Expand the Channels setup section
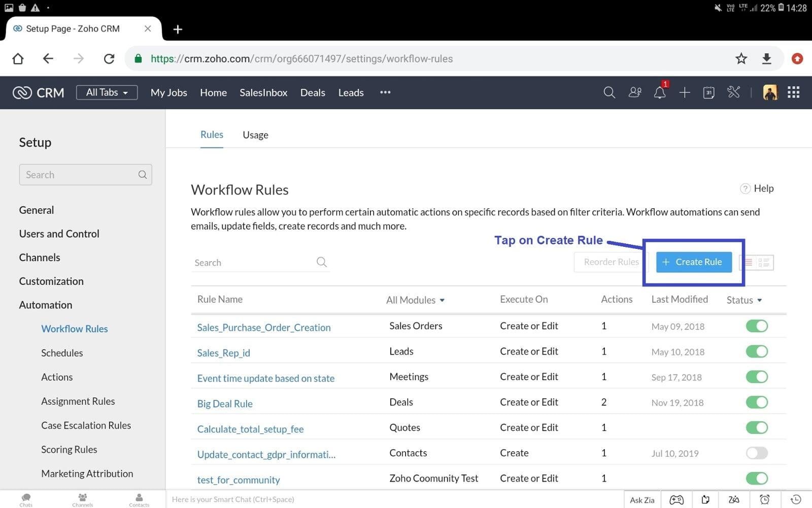 click(x=40, y=258)
